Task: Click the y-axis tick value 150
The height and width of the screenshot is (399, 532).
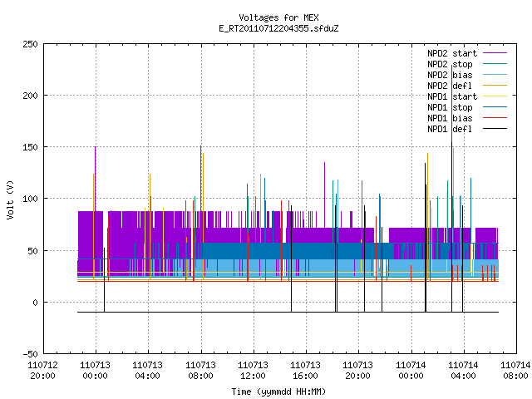Action: coord(30,148)
